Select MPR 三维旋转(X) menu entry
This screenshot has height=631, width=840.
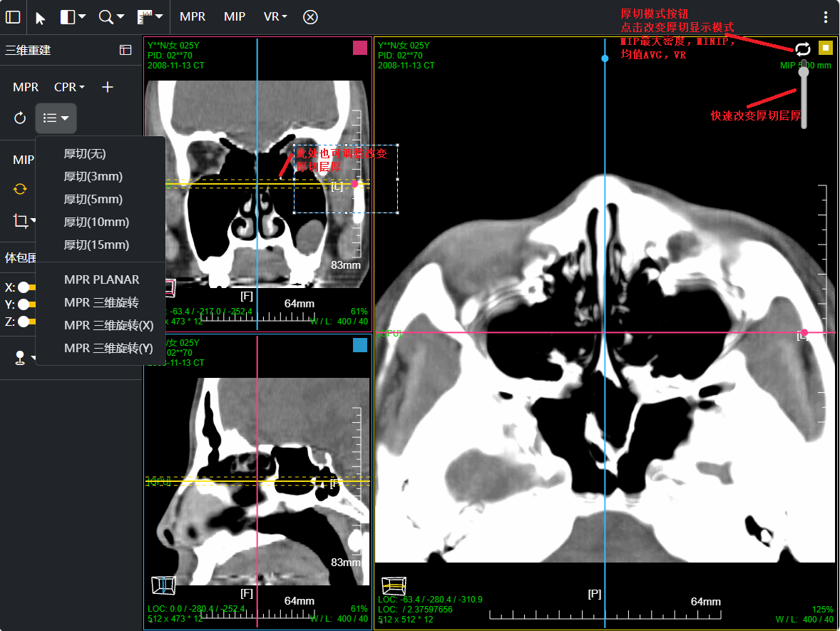click(109, 325)
